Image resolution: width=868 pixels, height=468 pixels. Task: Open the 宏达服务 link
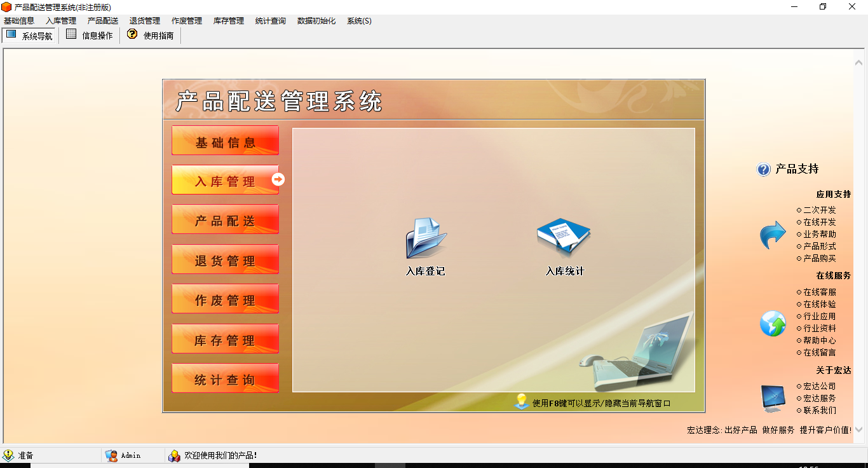(x=820, y=398)
